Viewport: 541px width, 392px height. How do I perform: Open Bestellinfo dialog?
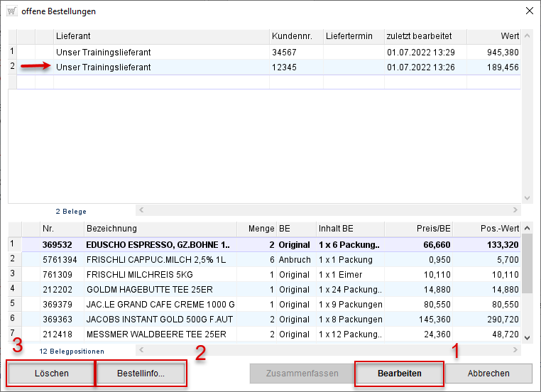pos(141,373)
